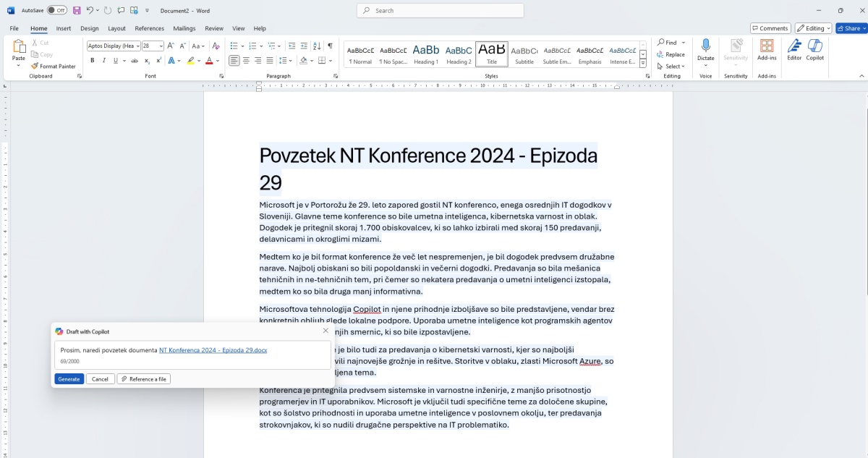
Task: Decrease the paragraph indent
Action: click(x=292, y=46)
